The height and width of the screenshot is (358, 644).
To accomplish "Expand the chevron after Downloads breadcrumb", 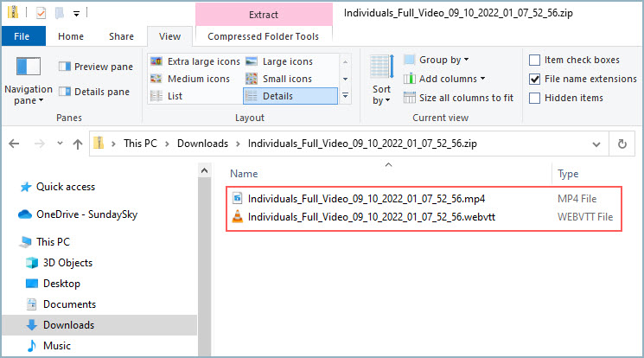I will (x=238, y=144).
